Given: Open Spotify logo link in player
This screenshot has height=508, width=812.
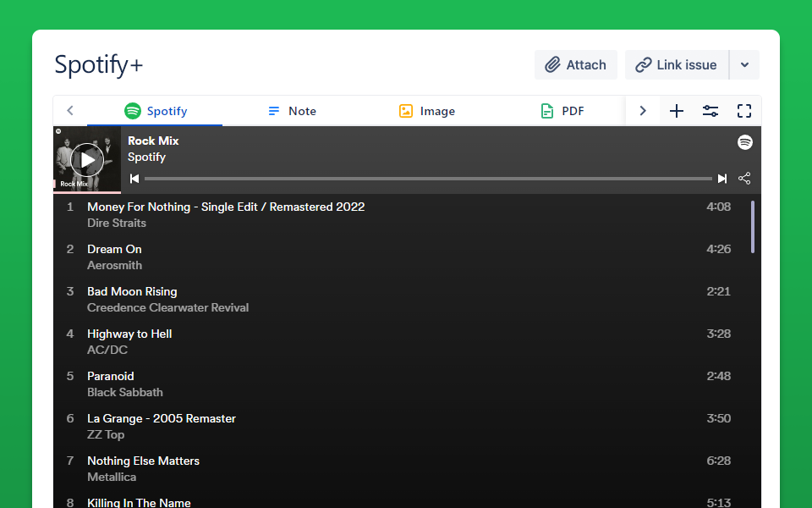Looking at the screenshot, I should coord(744,142).
